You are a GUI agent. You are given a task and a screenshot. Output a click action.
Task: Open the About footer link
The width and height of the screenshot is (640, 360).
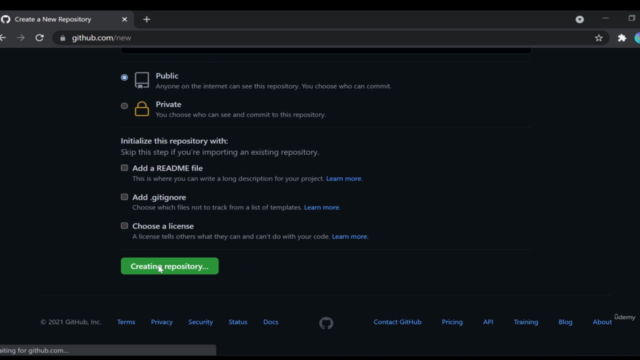tap(602, 322)
